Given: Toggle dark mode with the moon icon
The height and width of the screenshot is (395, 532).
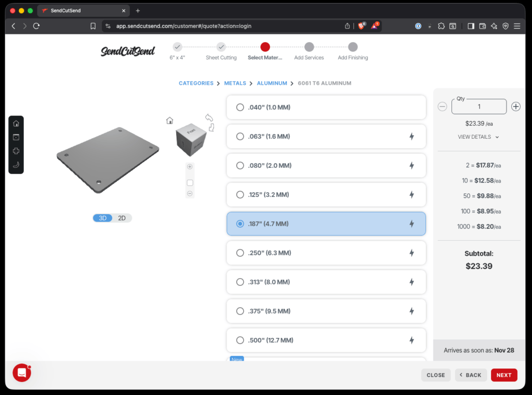Looking at the screenshot, I should click(16, 165).
